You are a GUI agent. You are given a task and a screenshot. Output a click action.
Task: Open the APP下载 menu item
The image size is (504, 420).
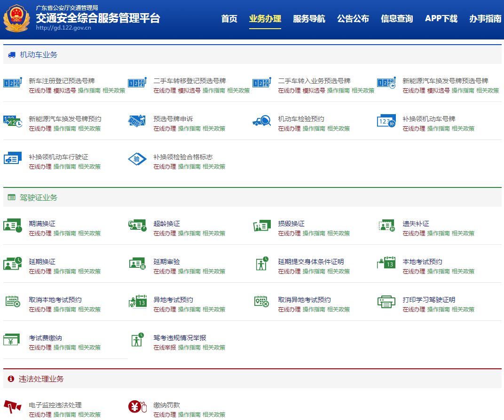pos(441,19)
